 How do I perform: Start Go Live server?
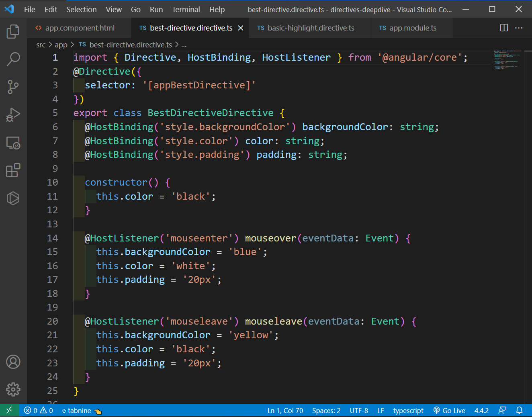tap(449, 410)
